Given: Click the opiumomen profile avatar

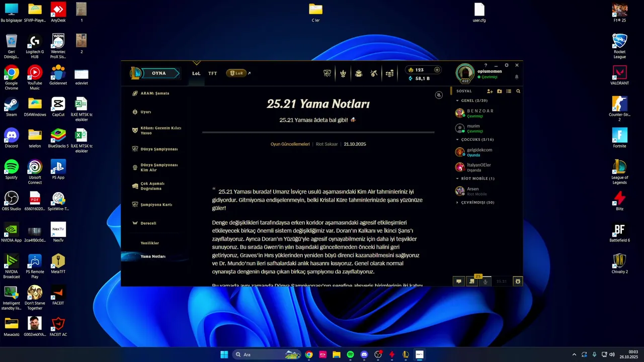Looking at the screenshot, I should (x=465, y=73).
